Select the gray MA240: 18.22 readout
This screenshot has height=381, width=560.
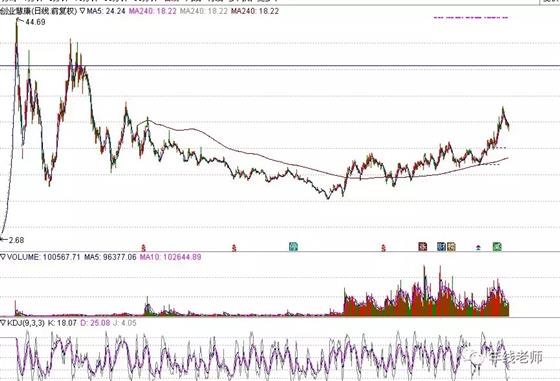(204, 11)
